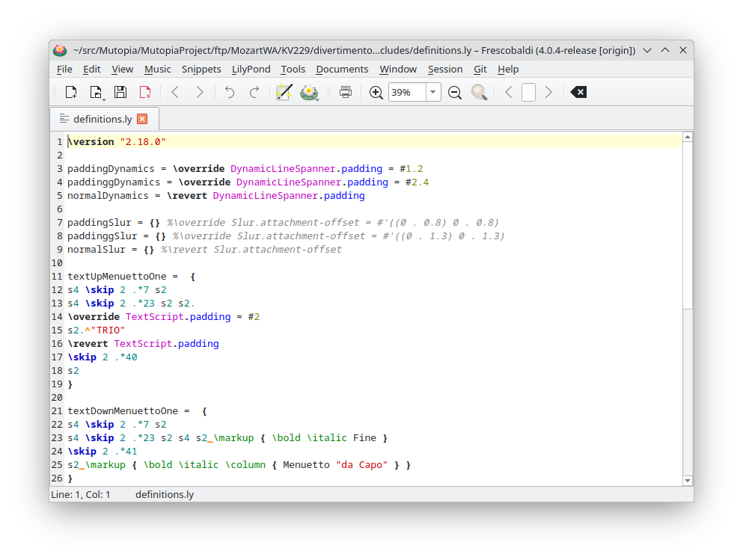743x560 pixels.
Task: Open the Window menu
Action: tap(398, 69)
